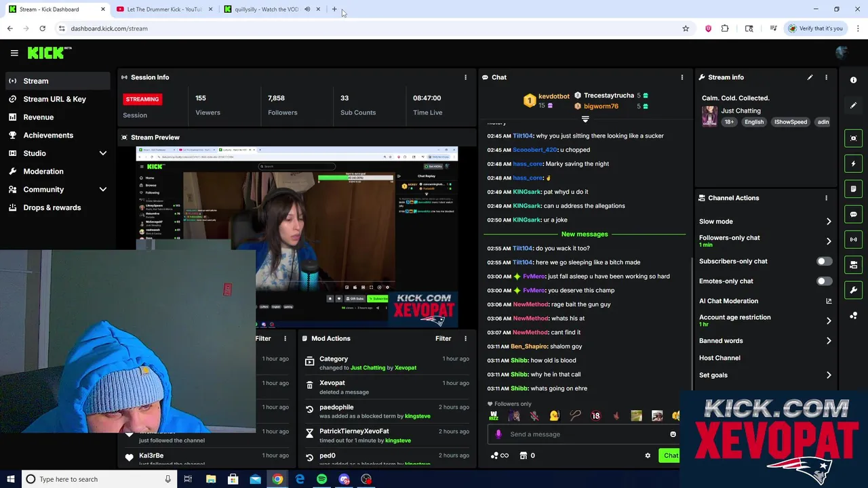Open AI Chat Moderation external link

click(829, 301)
